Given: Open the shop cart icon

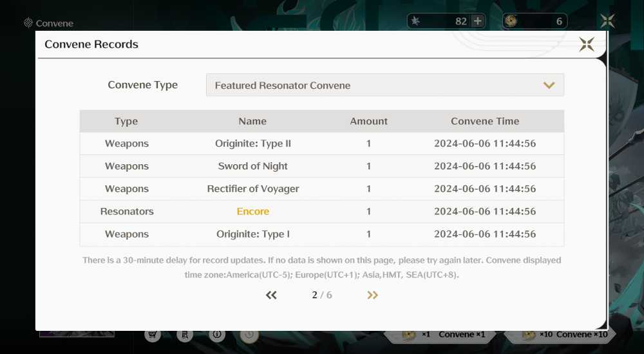Looking at the screenshot, I should (x=153, y=335).
